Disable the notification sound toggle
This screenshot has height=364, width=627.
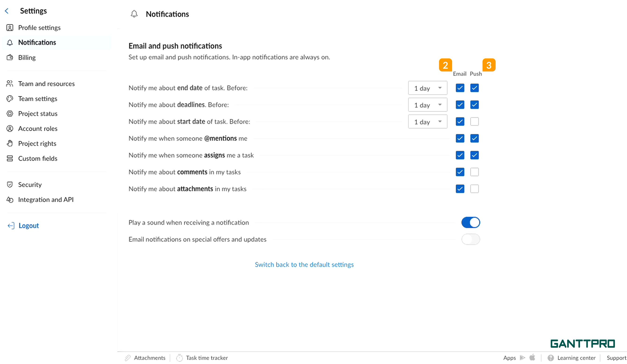(471, 222)
